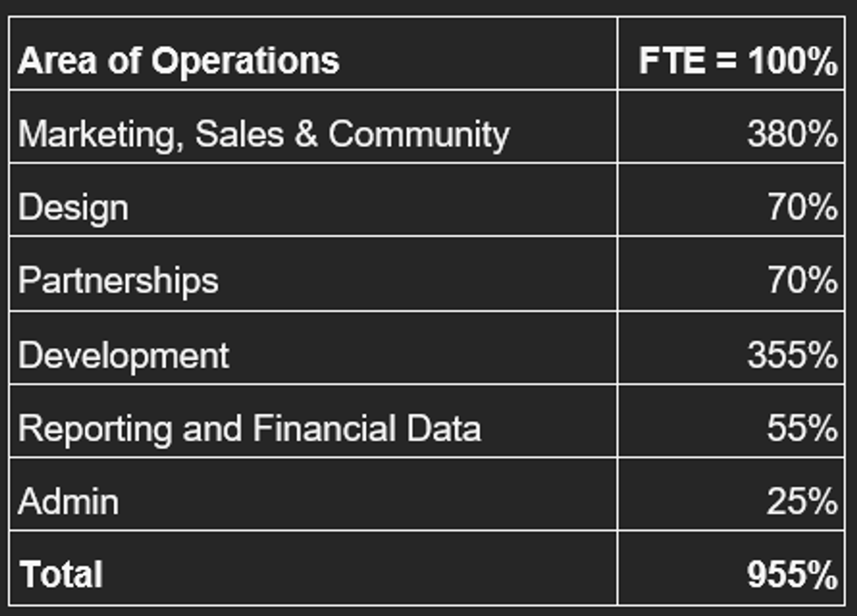Select the 'Marketing, Sales & Community' row label

[263, 134]
